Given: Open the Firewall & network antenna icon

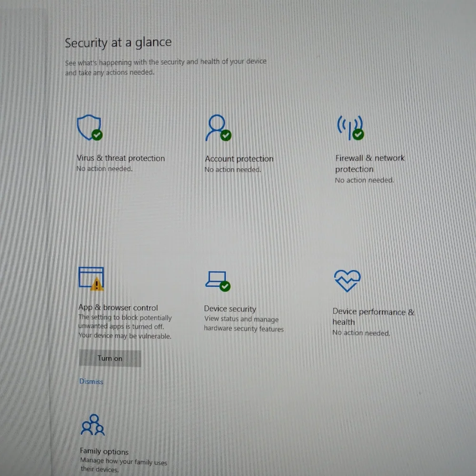Looking at the screenshot, I should (x=350, y=128).
